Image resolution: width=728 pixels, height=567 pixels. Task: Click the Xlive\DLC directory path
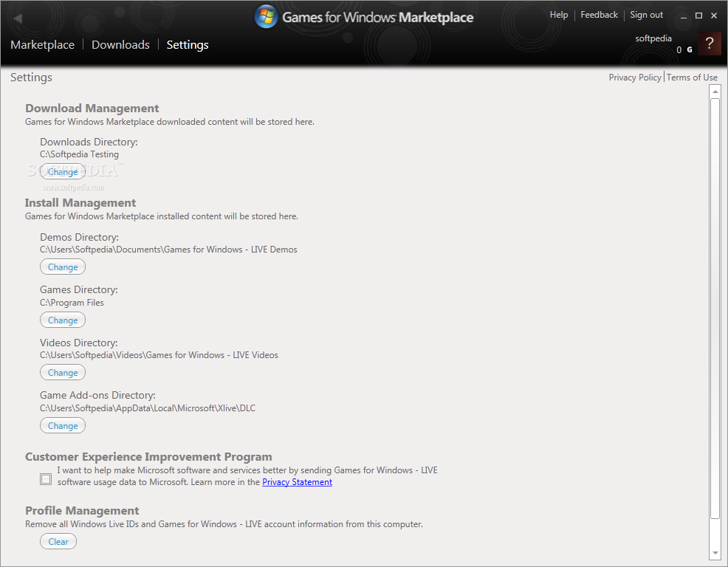click(x=148, y=408)
